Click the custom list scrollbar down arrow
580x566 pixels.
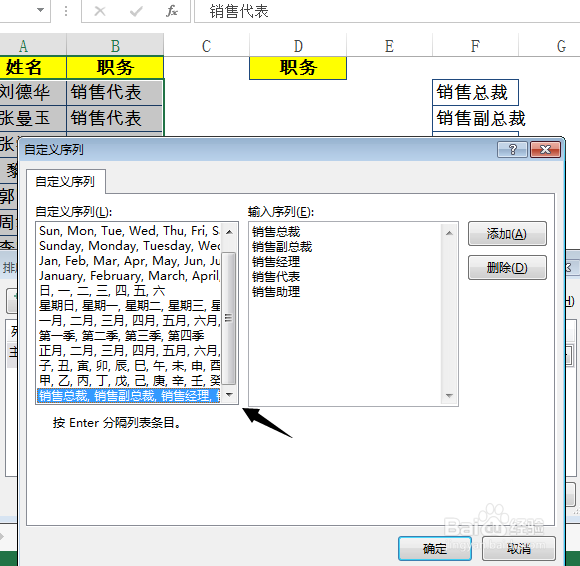(x=229, y=395)
